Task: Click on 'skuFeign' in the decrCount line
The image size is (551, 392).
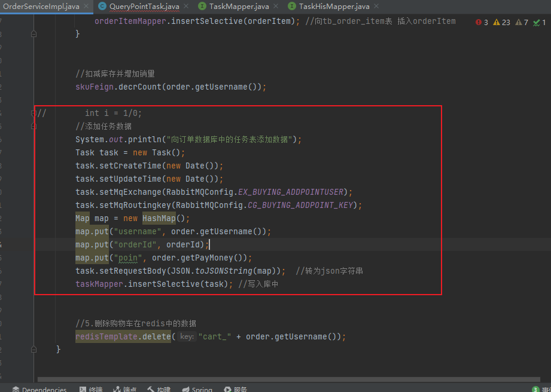Action: click(95, 87)
